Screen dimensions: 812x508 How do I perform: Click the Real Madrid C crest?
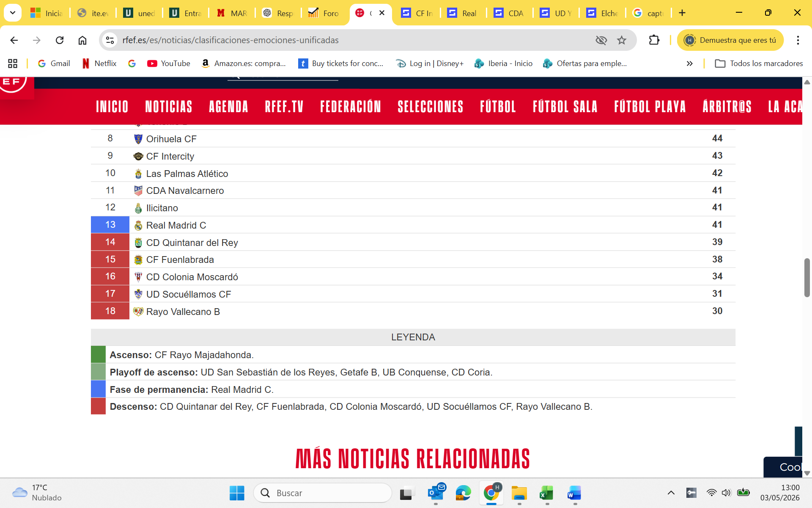[x=138, y=226]
